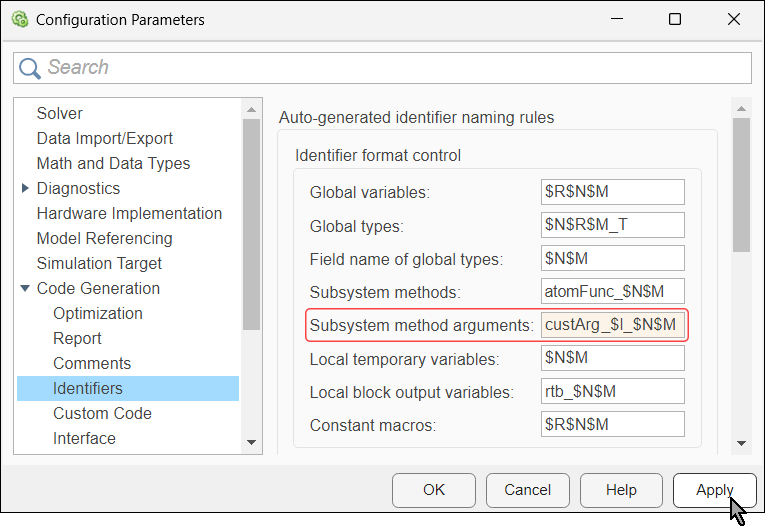
Task: Click tree scrollbar up arrow
Action: pyautogui.click(x=251, y=110)
